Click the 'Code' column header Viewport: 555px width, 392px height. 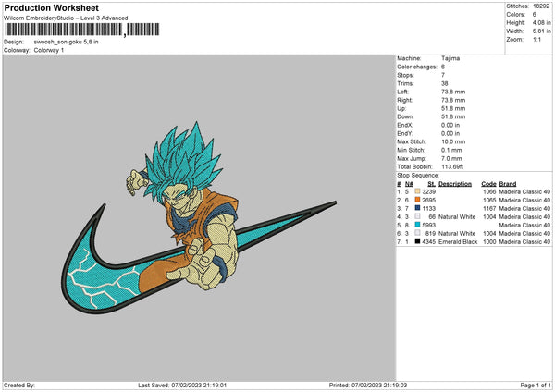[488, 184]
